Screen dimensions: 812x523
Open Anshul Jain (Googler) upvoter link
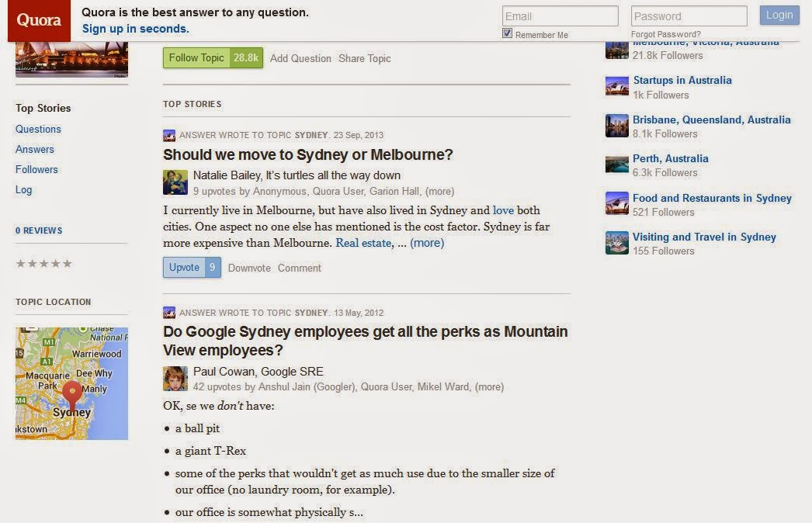click(x=307, y=386)
